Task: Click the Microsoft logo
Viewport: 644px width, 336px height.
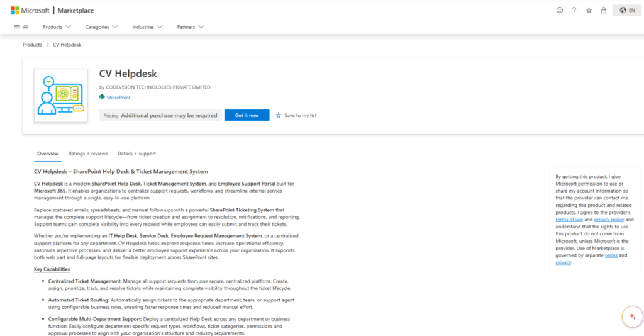Action: (x=30, y=10)
